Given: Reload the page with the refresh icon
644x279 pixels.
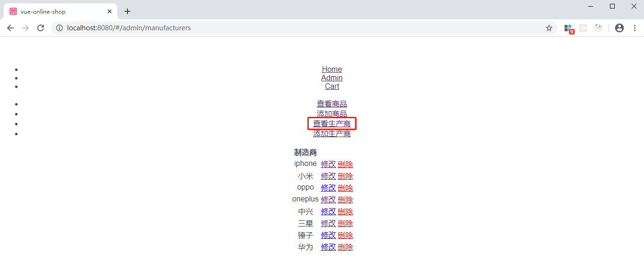Looking at the screenshot, I should pos(41,28).
